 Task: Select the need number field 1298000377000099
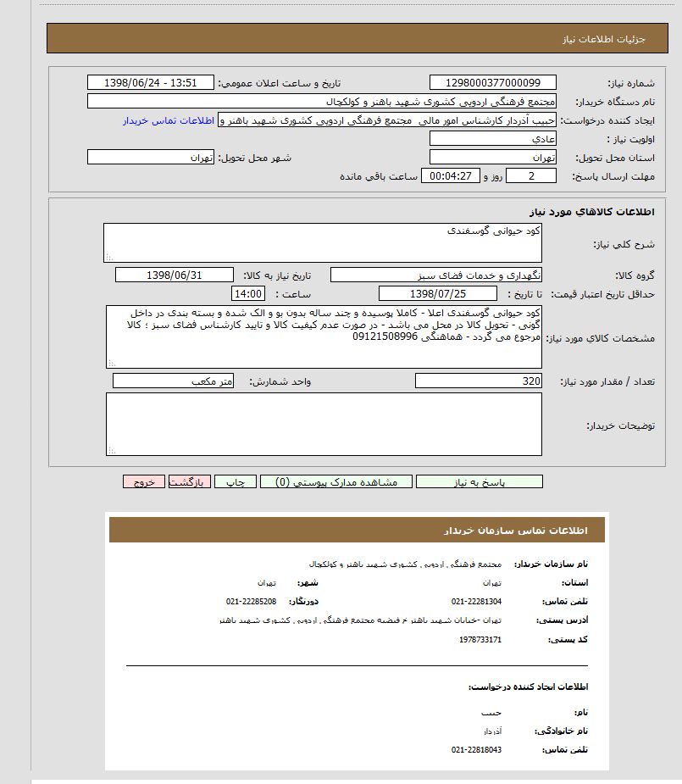492,83
